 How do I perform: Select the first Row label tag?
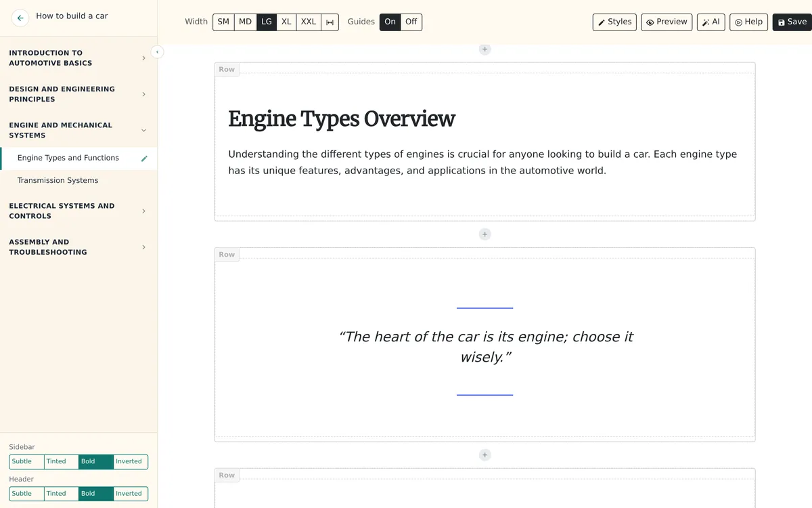[x=227, y=69]
